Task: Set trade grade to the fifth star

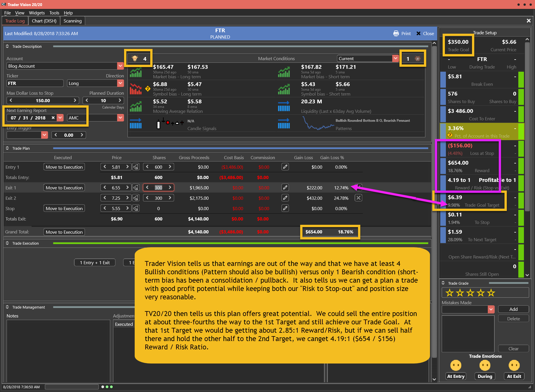Action: [491, 293]
